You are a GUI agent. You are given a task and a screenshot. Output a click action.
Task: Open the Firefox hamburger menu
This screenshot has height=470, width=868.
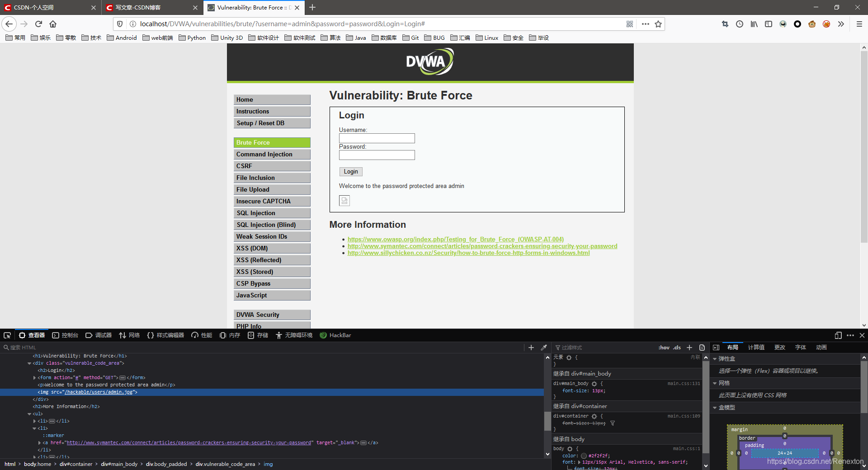point(859,24)
